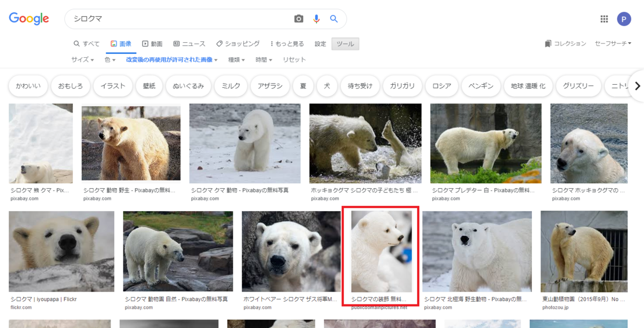Open 設定 menu
This screenshot has height=328, width=644.
click(320, 44)
